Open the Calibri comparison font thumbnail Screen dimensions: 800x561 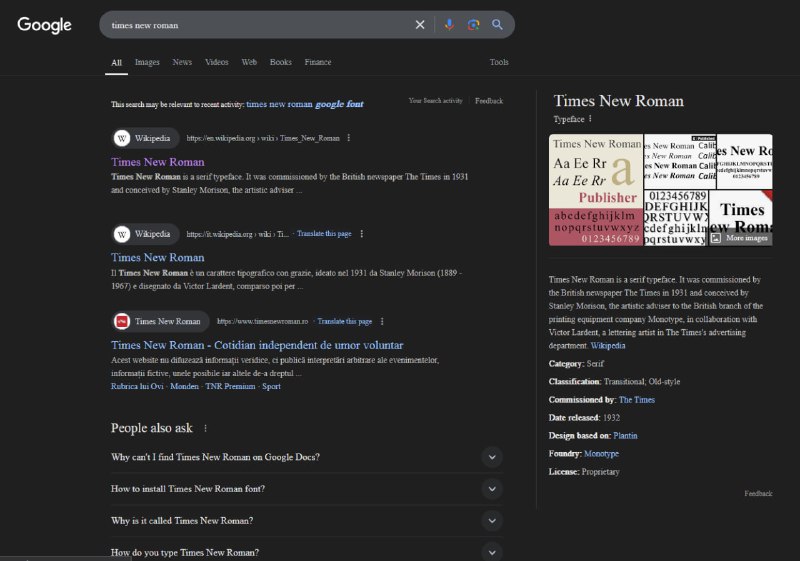coord(680,162)
